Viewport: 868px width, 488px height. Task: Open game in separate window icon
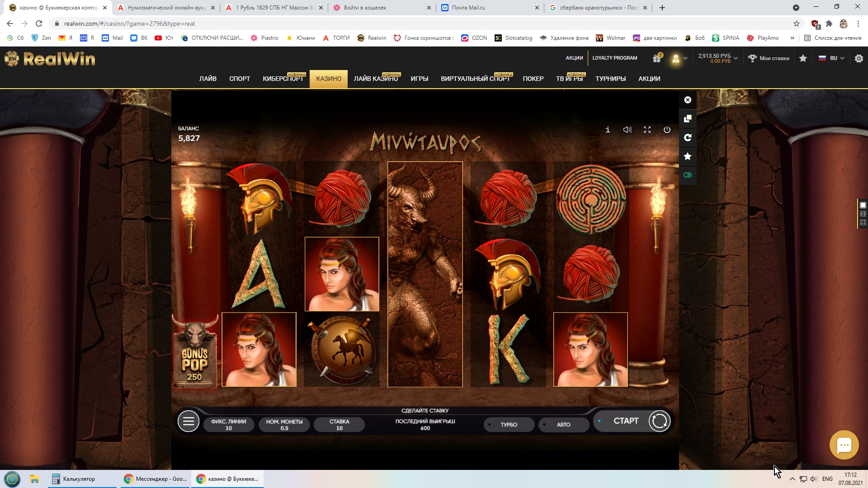coord(688,118)
